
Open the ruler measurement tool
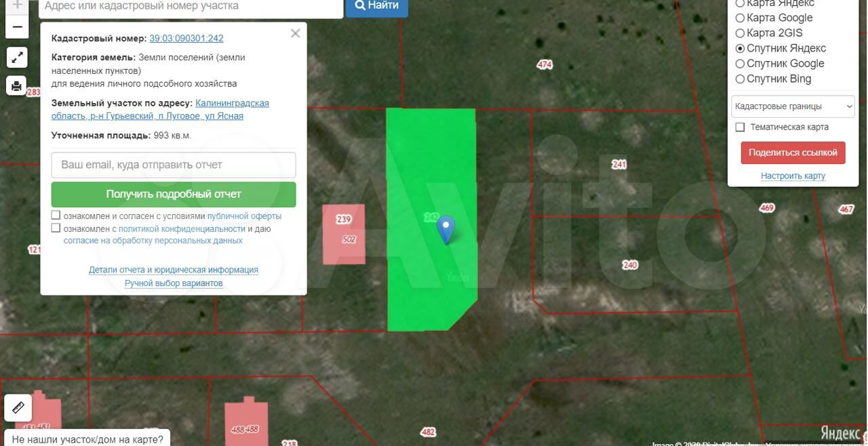click(x=18, y=408)
